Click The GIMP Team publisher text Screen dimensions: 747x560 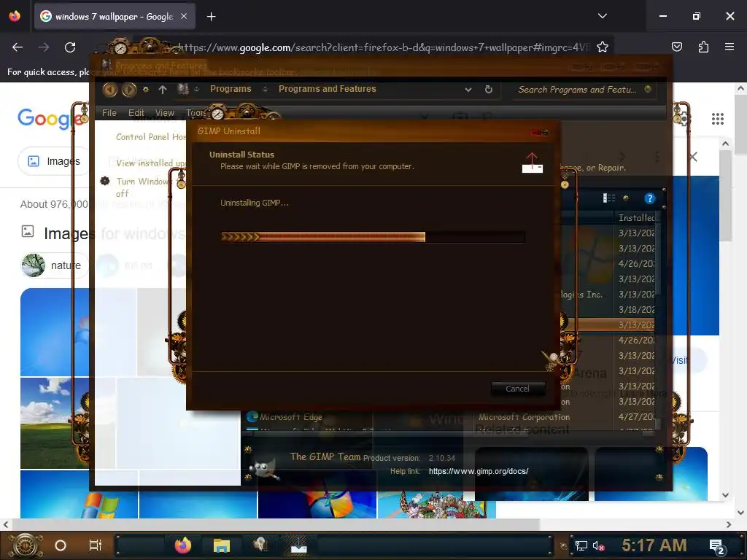325,456
